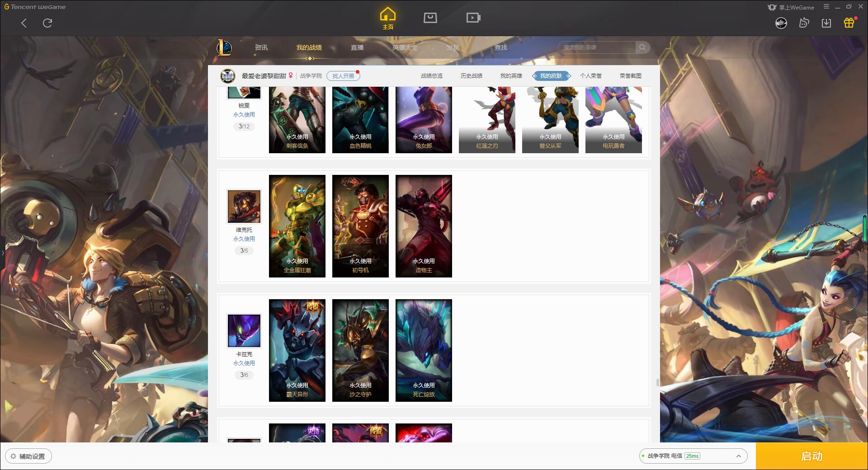
Task: Open the 霸天异形 skin card
Action: (x=297, y=350)
